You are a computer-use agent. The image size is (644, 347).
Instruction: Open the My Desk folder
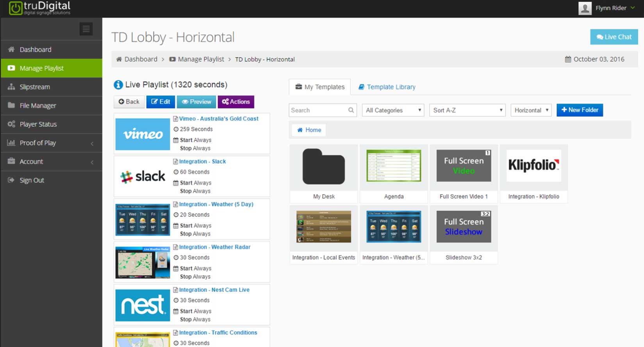pyautogui.click(x=324, y=173)
